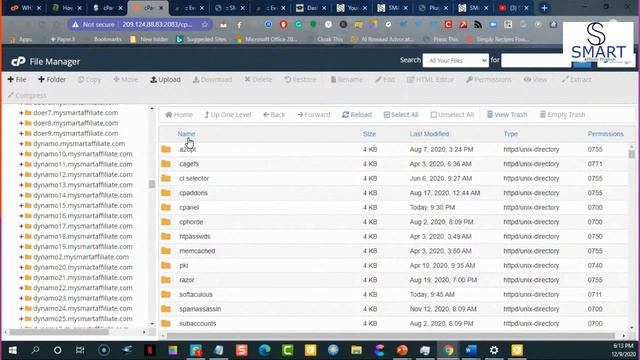This screenshot has width=640, height=360.
Task: Click the Download toolbar button
Action: pos(212,80)
